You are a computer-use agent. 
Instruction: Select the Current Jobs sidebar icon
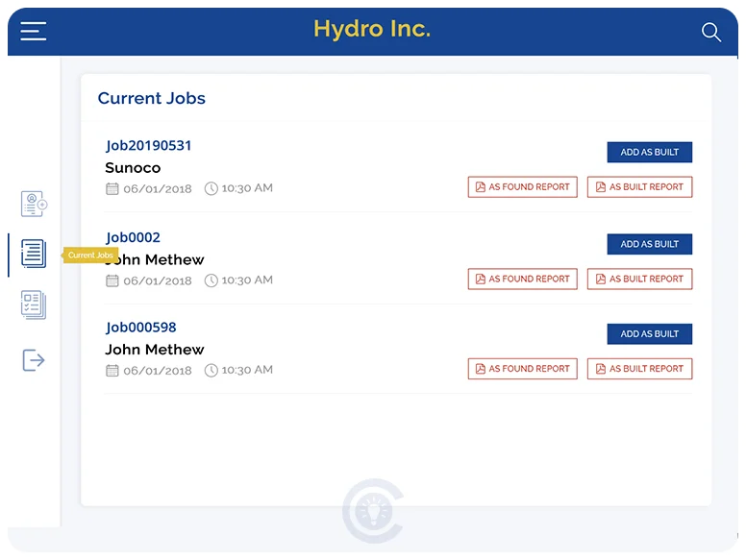click(x=34, y=254)
